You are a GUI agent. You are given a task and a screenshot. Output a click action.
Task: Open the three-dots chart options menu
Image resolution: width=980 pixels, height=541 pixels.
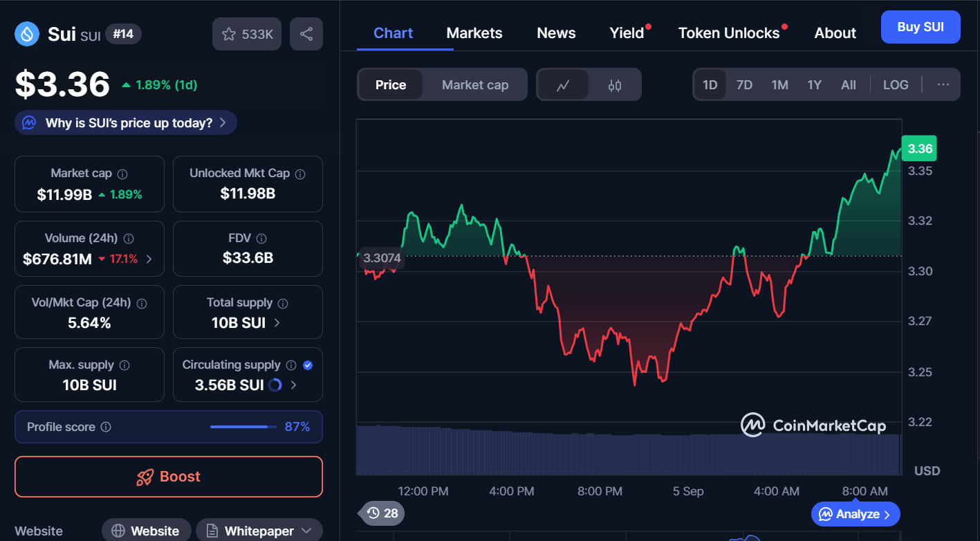pos(943,84)
